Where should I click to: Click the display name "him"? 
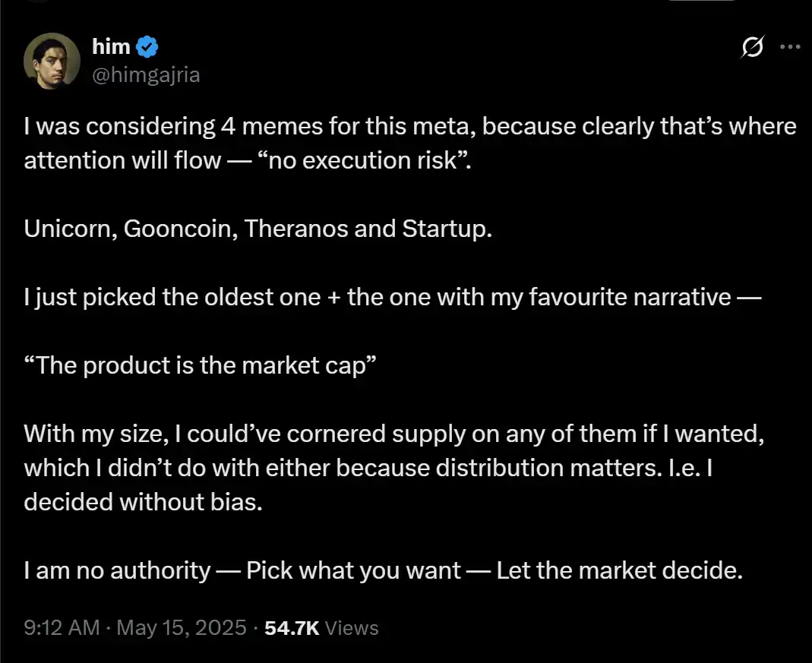point(110,48)
